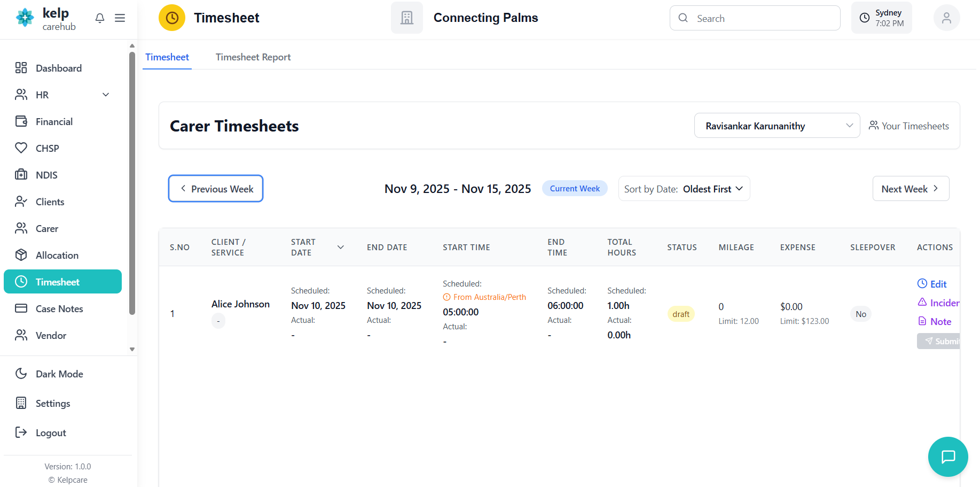
Task: Sort by Start Date column arrow
Action: 340,248
